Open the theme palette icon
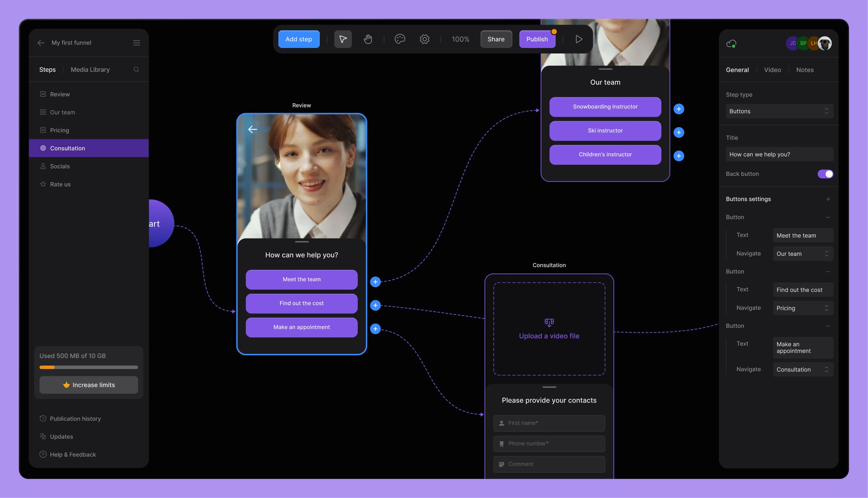The height and width of the screenshot is (498, 868). (400, 39)
